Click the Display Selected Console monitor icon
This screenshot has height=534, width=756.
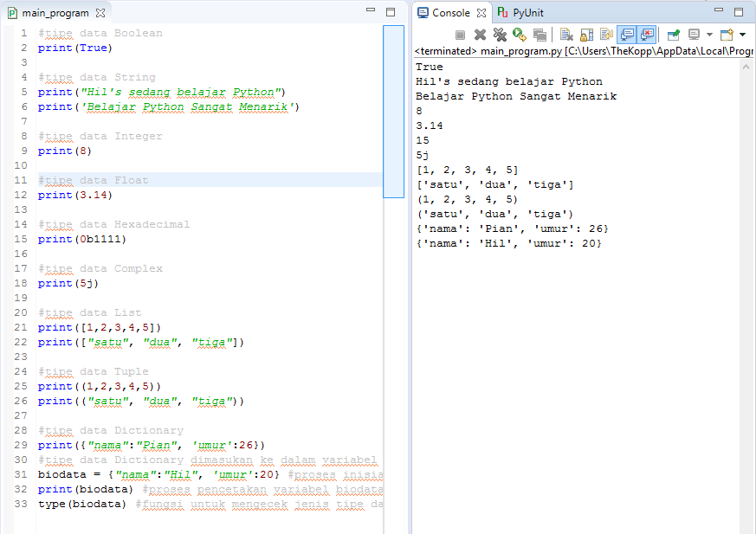tap(695, 35)
